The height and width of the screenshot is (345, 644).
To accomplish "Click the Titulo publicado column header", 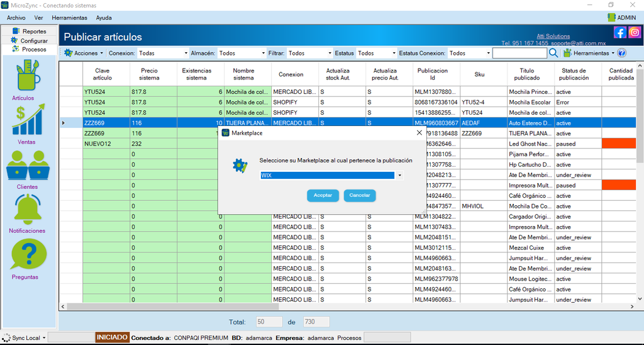I will pos(531,74).
